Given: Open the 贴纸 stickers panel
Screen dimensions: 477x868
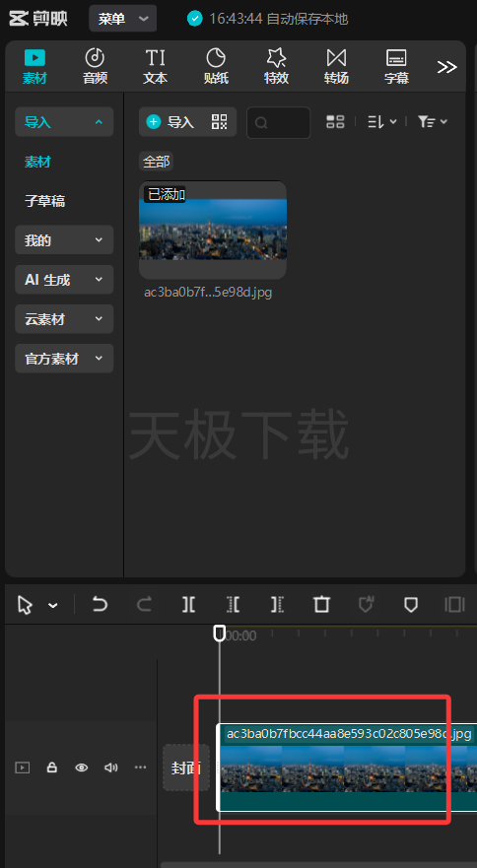Looking at the screenshot, I should point(216,66).
